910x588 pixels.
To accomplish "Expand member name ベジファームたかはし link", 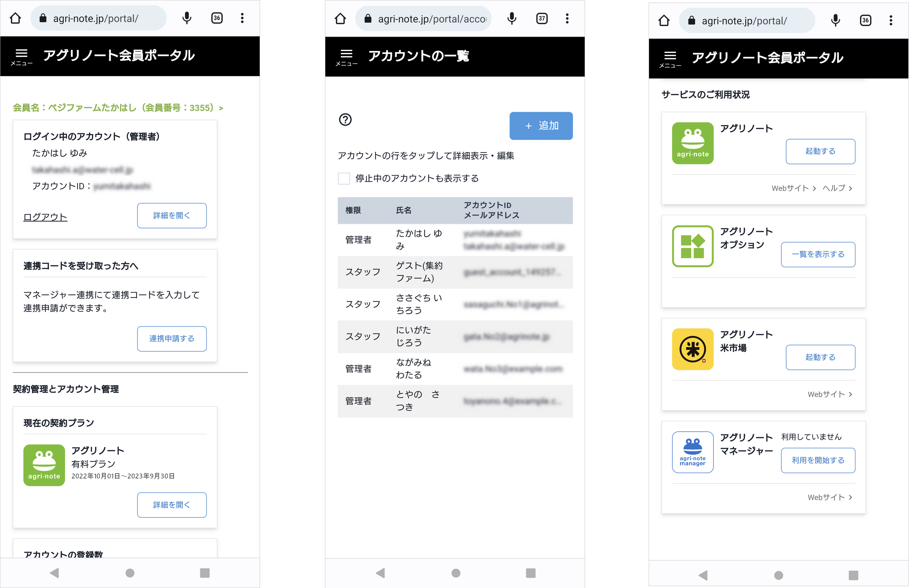I will coord(118,108).
